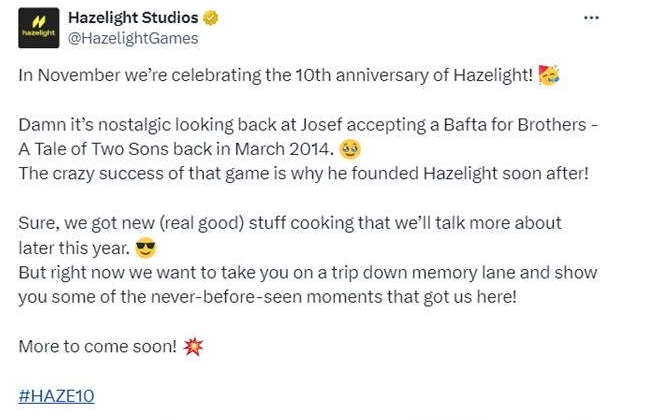This screenshot has width=651, height=420.
Task: Click the gold verified badge
Action: (x=210, y=18)
